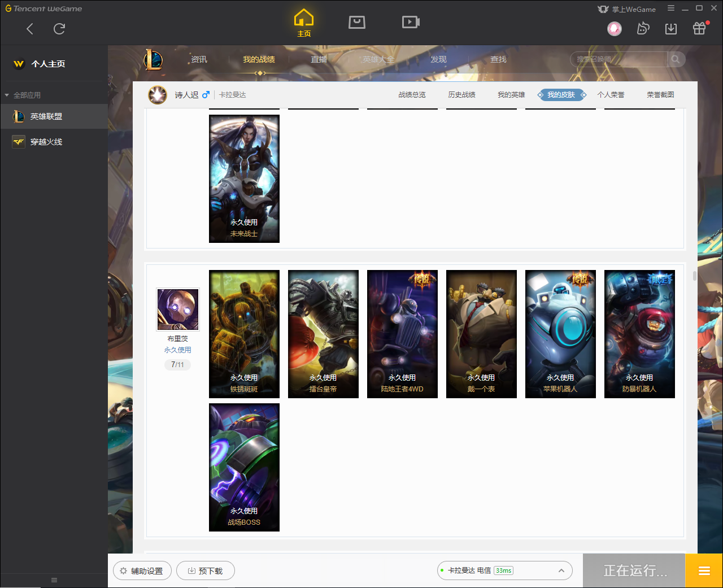Open the gift box icon

point(700,28)
